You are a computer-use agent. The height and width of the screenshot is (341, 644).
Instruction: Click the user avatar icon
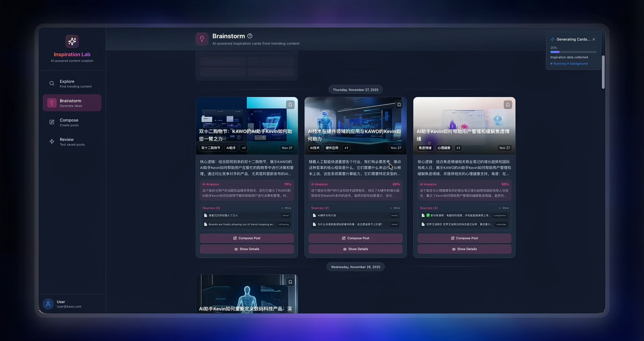click(x=48, y=304)
